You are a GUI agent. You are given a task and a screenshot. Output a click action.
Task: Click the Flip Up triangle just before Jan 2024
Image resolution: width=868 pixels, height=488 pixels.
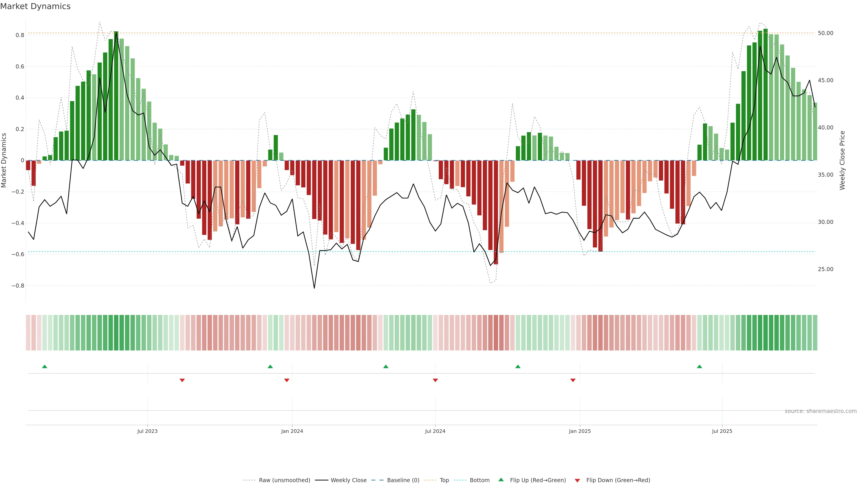click(x=270, y=366)
